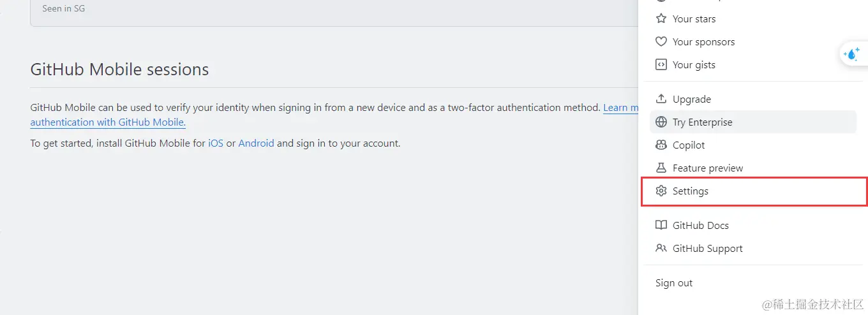Click the book icon for GitHub Docs
The width and height of the screenshot is (868, 315).
click(x=661, y=226)
